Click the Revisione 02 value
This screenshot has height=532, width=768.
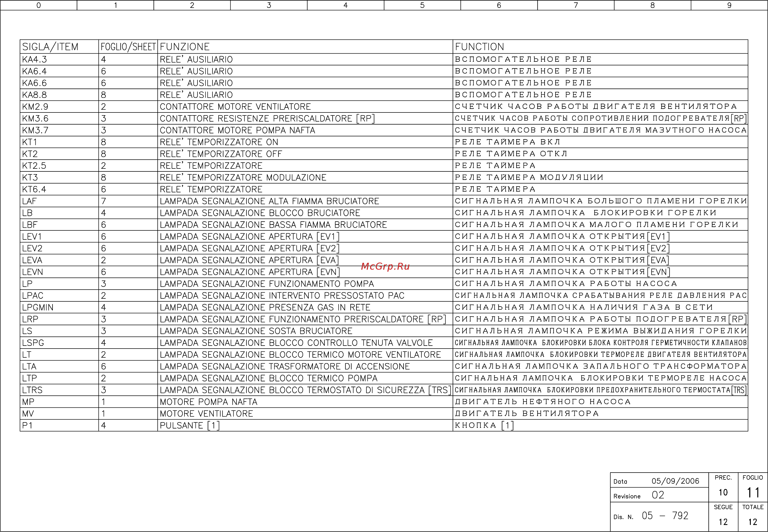point(658,495)
